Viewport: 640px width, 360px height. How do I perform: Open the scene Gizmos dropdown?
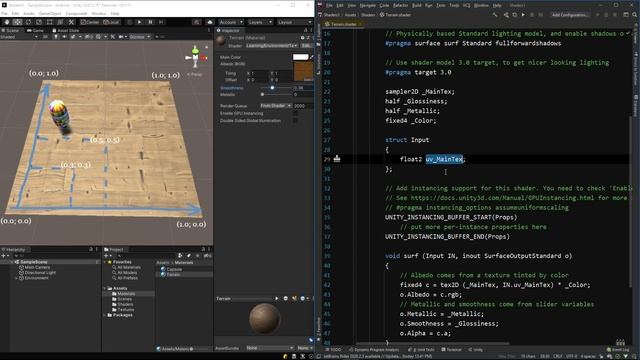pos(140,37)
